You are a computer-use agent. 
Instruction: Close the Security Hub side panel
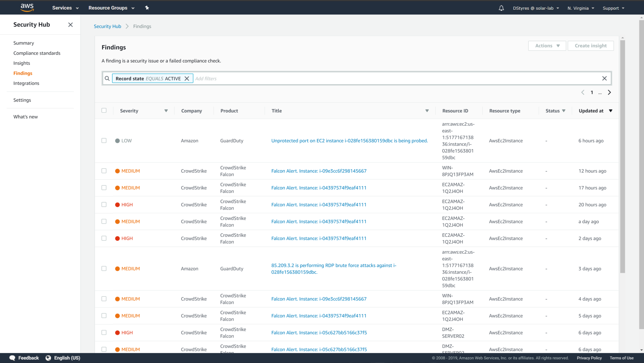(70, 25)
